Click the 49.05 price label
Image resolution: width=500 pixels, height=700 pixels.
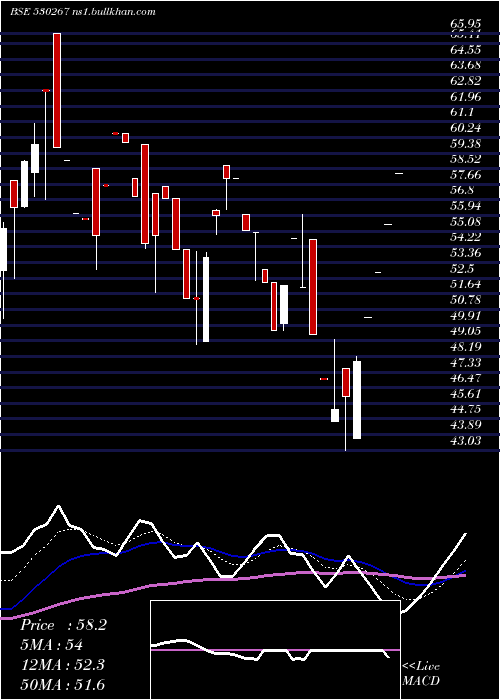pos(466,331)
